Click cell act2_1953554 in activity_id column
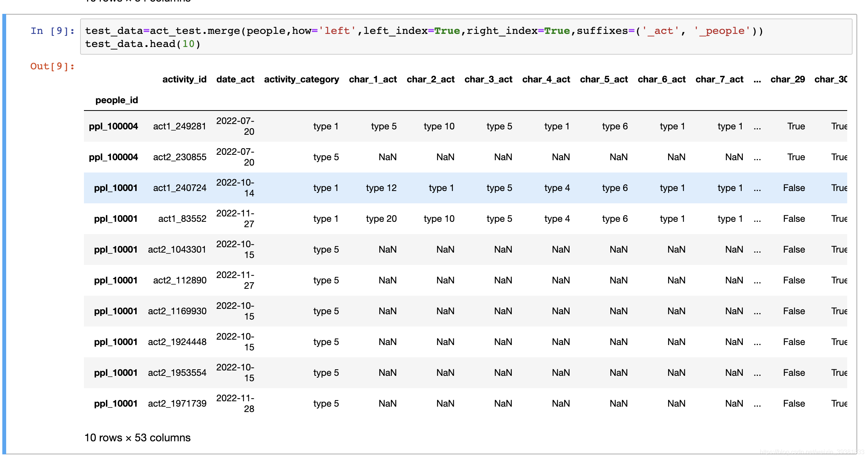 [177, 373]
